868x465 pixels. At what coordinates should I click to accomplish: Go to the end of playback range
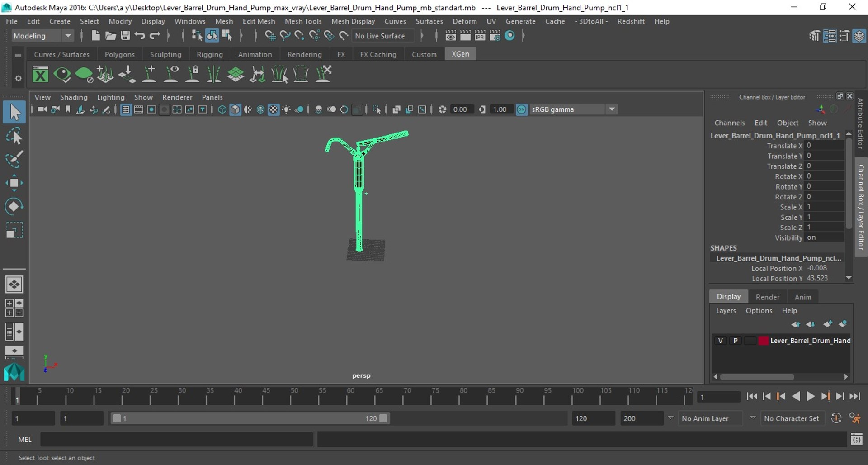854,397
